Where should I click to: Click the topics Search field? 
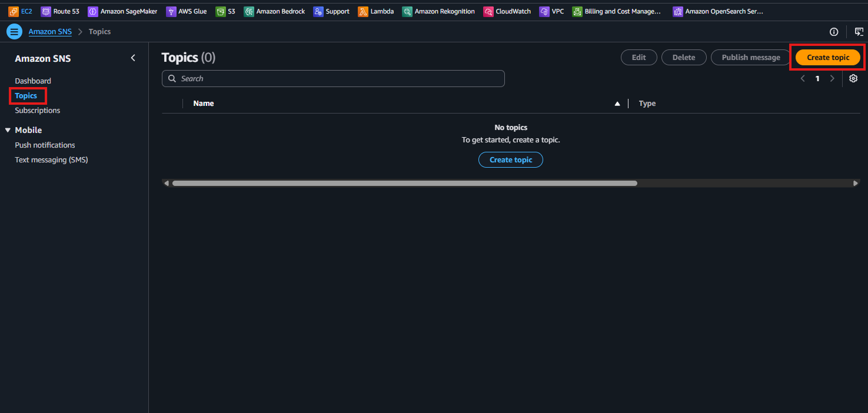(x=333, y=78)
